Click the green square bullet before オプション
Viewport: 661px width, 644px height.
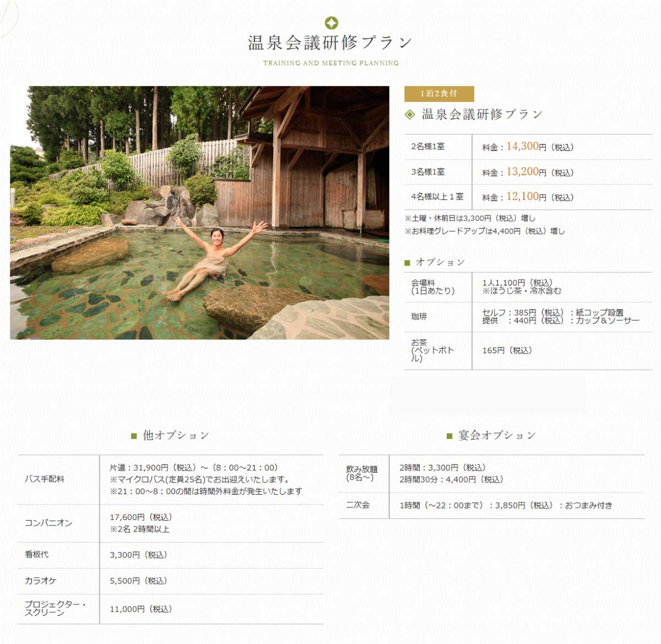click(x=408, y=263)
